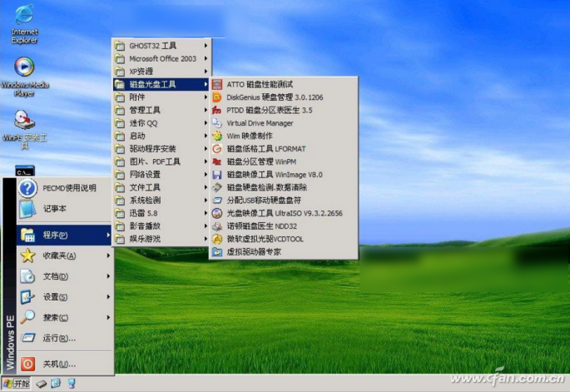Choose 关机(U)... from start menu
This screenshot has height=392, width=570.
click(x=64, y=364)
